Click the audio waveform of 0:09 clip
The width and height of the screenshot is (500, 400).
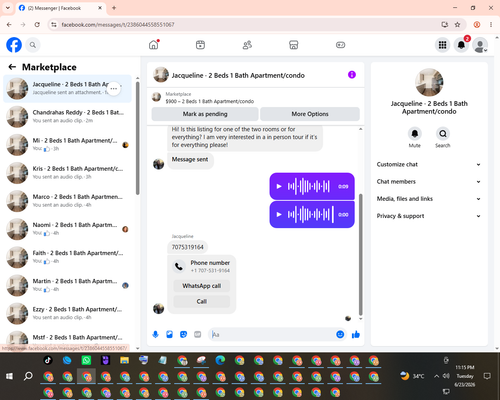click(309, 186)
